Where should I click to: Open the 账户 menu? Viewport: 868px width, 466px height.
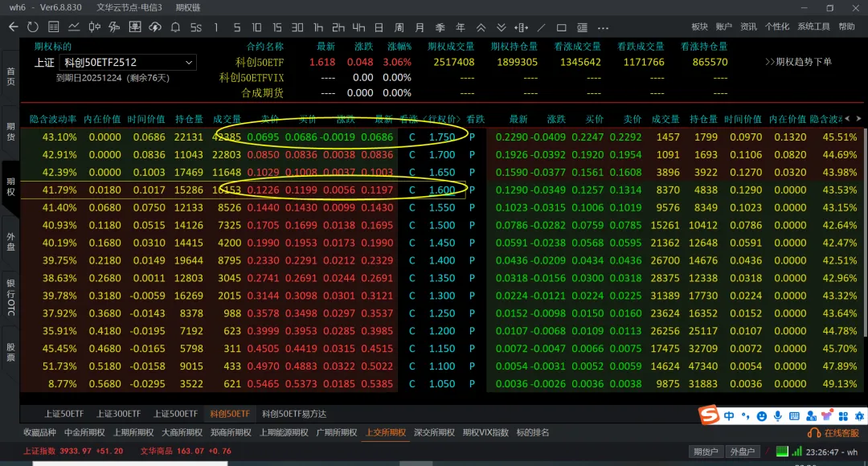(723, 27)
